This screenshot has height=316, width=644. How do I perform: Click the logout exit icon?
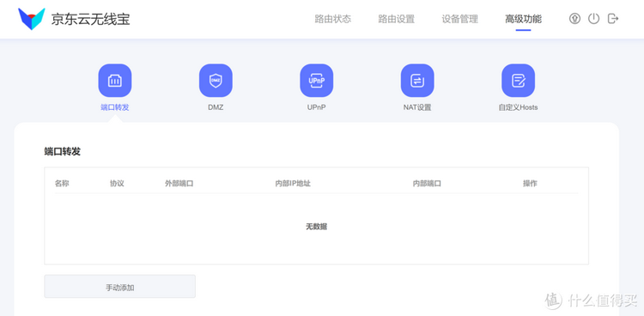[x=613, y=19]
